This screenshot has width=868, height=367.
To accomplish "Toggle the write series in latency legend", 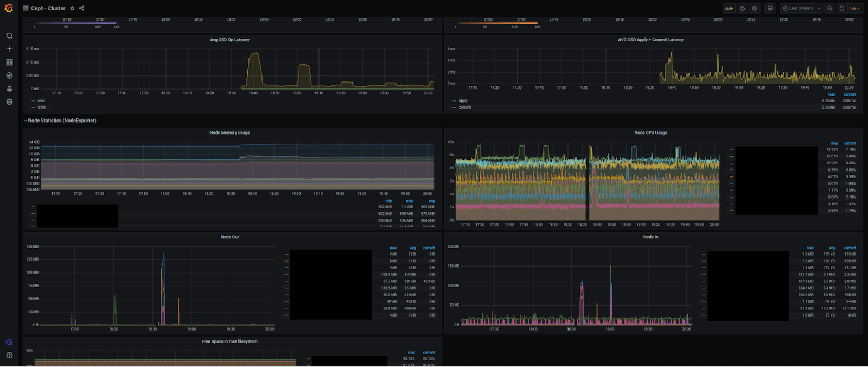I will pos(42,107).
